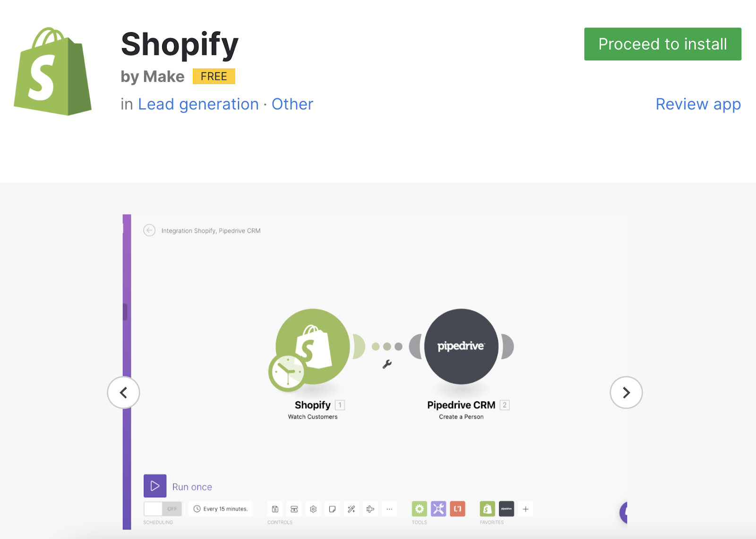Open the Other category link
756x539 pixels.
292,104
